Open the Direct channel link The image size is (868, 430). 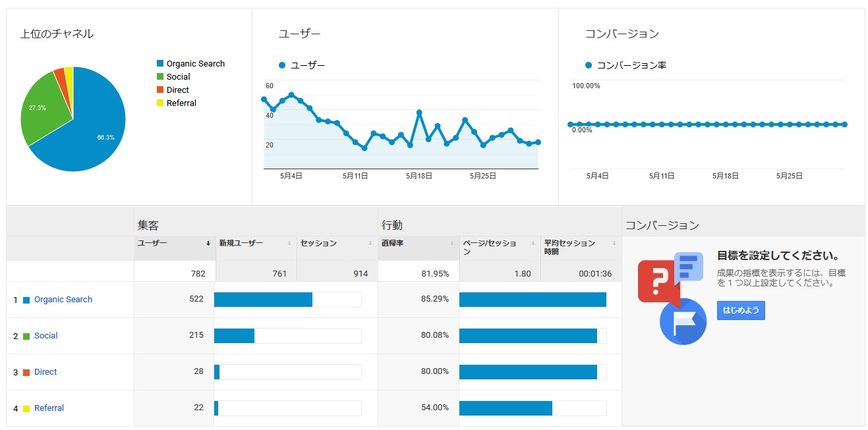pyautogui.click(x=45, y=372)
